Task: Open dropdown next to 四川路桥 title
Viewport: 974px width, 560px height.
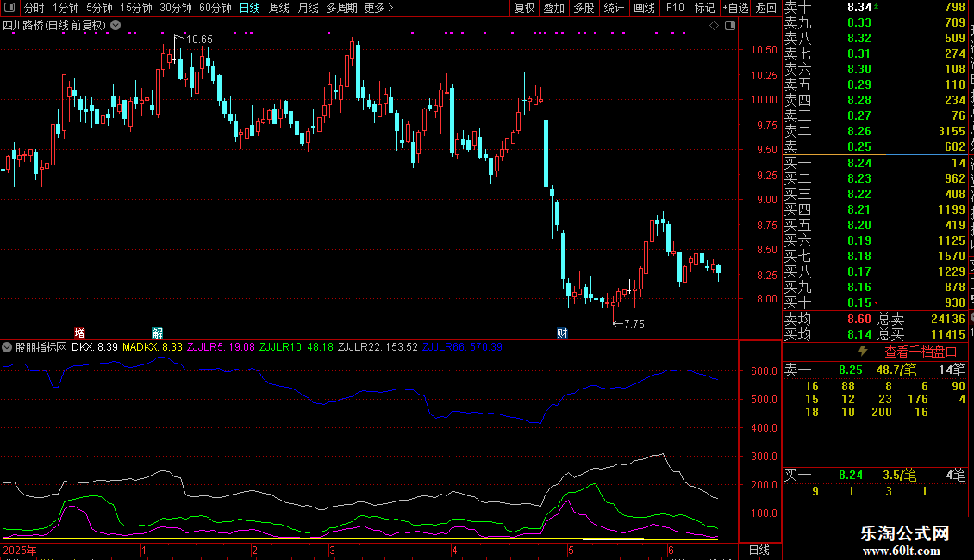Action: point(116,26)
